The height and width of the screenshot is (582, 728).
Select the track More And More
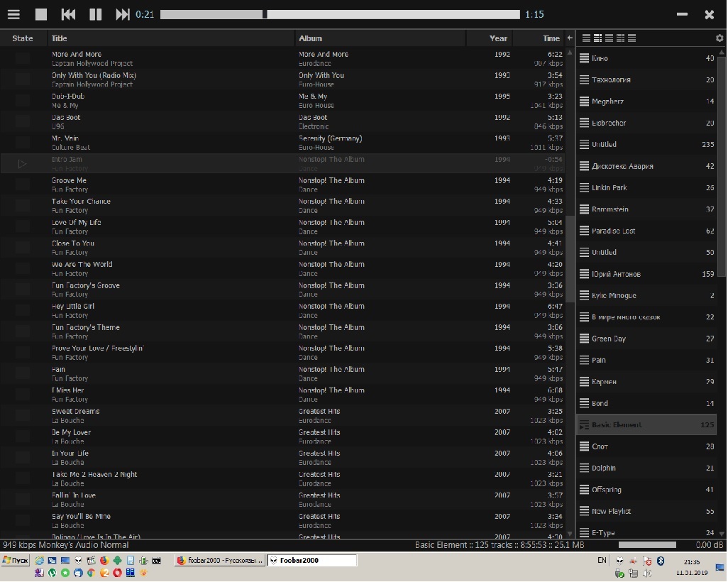pyautogui.click(x=282, y=58)
